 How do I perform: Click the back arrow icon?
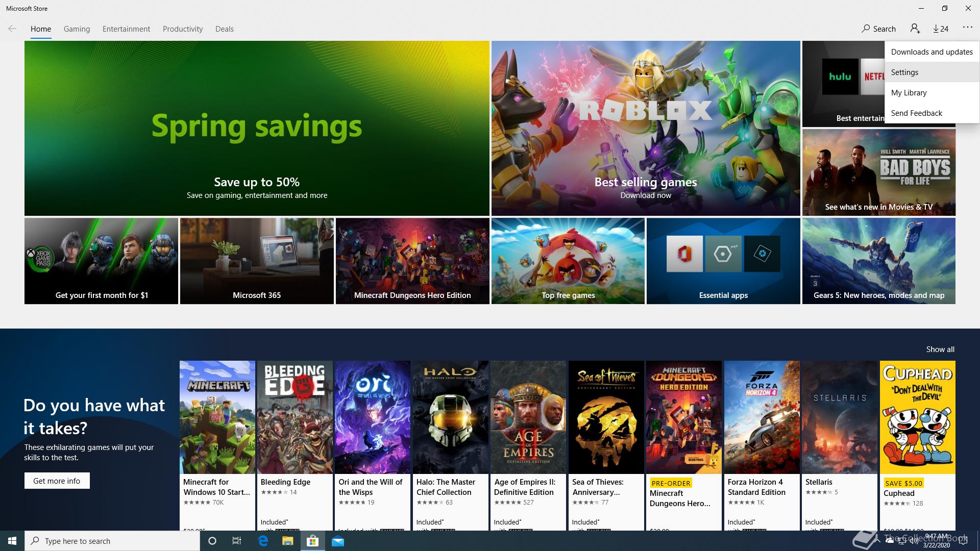(x=12, y=29)
